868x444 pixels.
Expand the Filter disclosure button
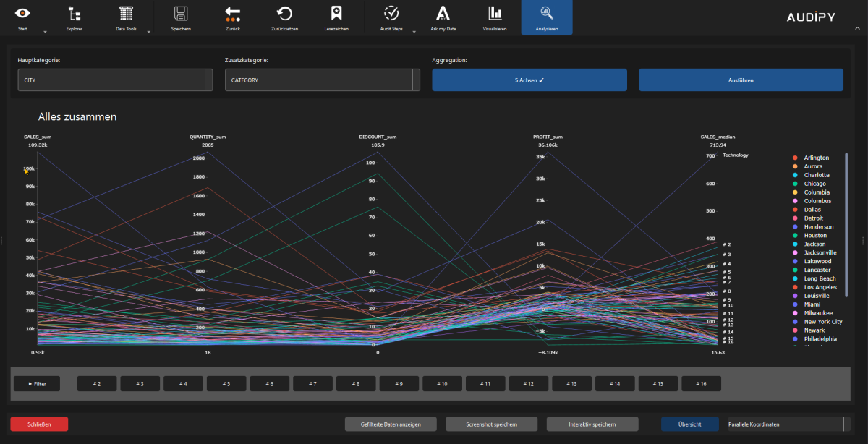(x=37, y=384)
